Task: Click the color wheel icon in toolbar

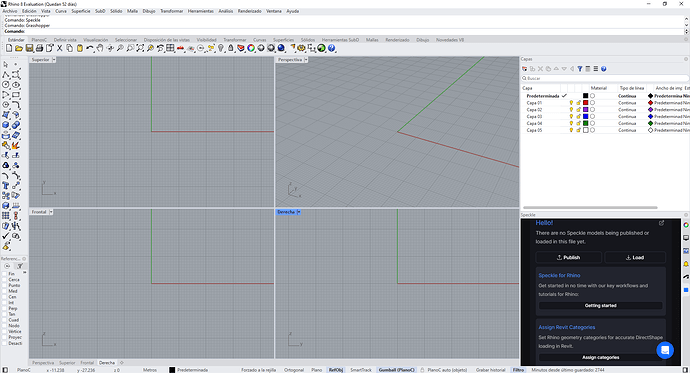Action: [x=251, y=48]
